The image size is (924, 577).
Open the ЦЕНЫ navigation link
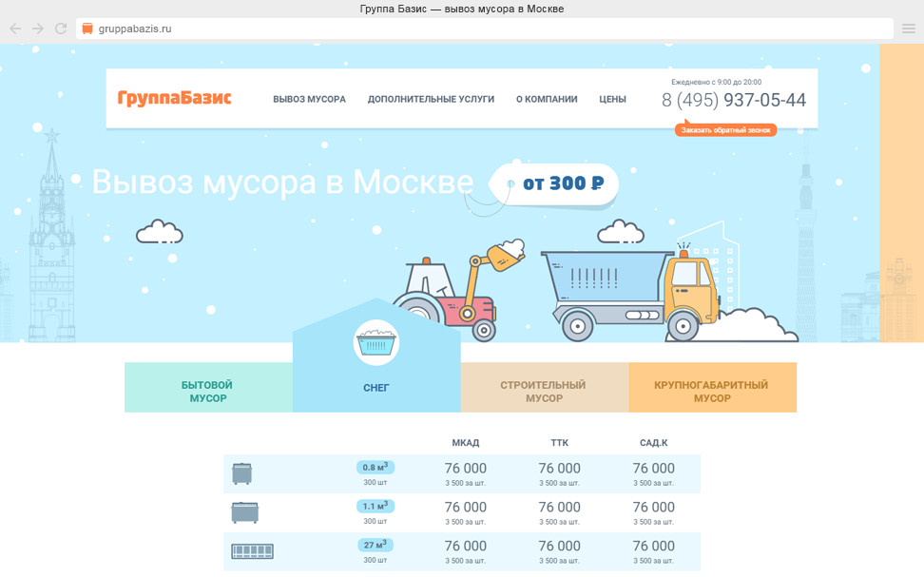pyautogui.click(x=612, y=99)
